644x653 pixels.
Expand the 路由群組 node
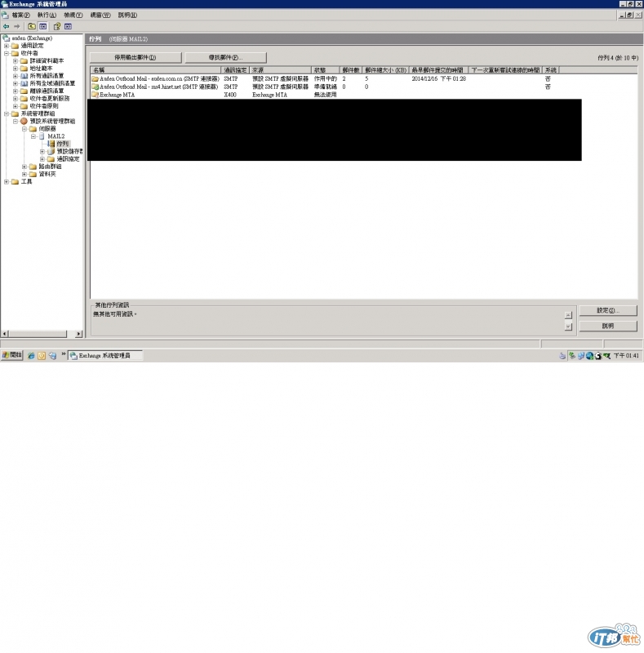click(24, 167)
